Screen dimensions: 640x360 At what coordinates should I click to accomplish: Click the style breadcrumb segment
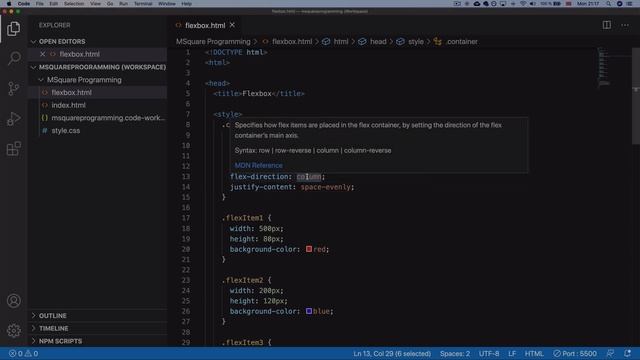[416, 42]
